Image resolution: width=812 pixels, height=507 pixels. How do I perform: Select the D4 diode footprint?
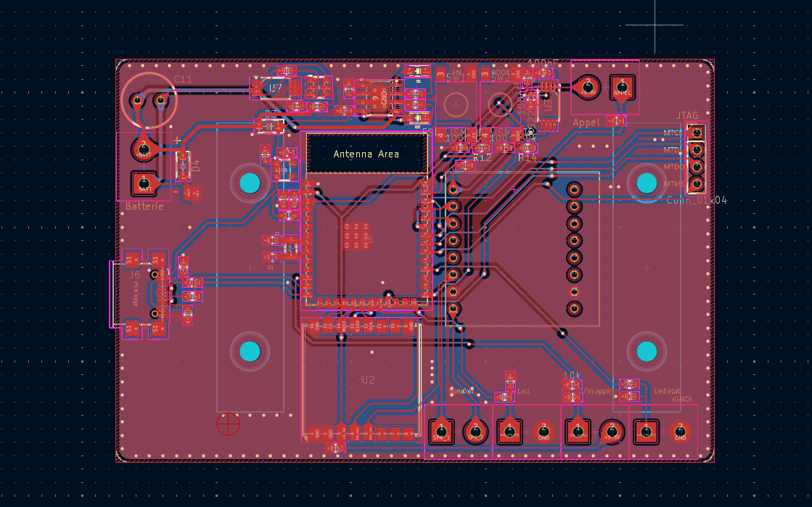click(183, 166)
